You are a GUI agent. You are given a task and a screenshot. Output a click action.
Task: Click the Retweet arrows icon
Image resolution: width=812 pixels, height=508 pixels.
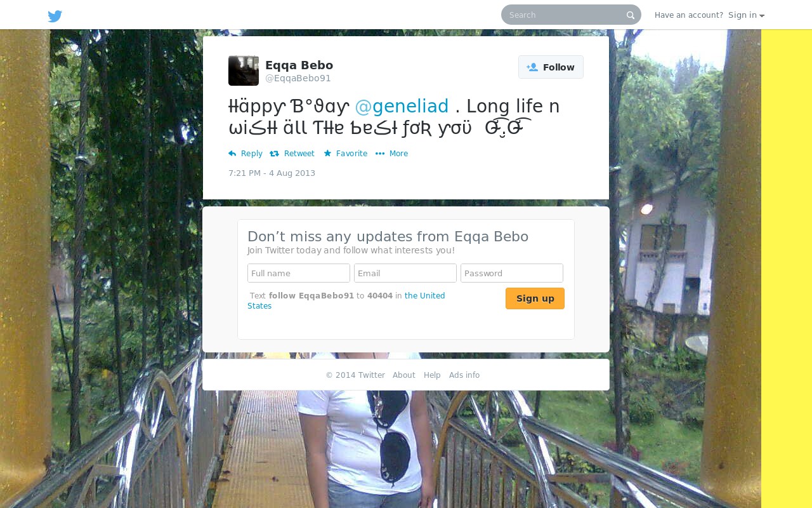pos(274,154)
